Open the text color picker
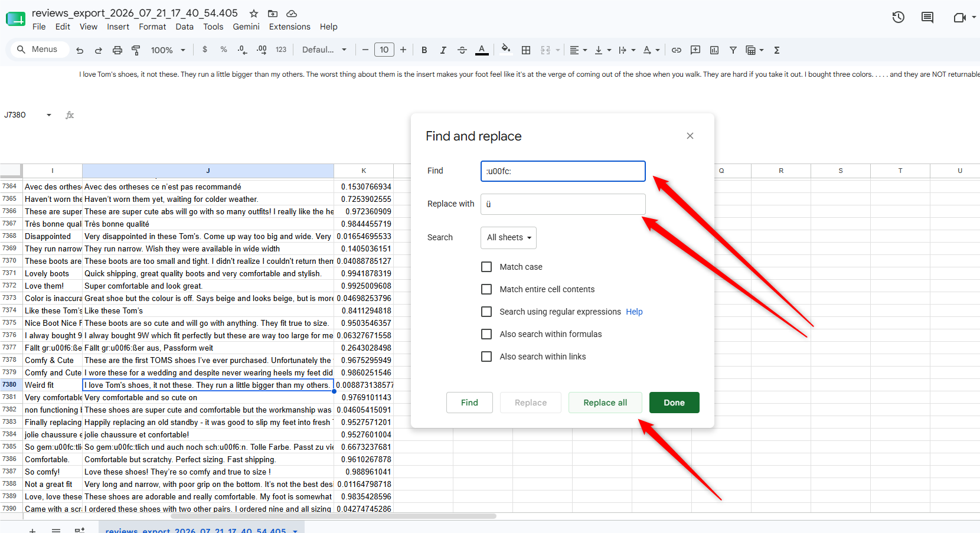This screenshot has width=980, height=533. 482,50
